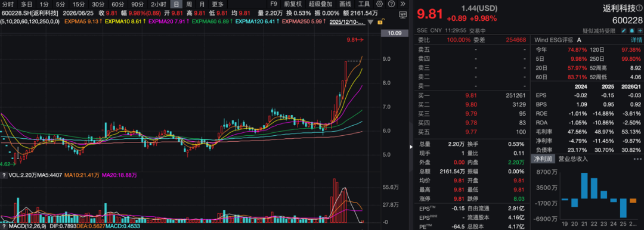
Task: Click the EXPMA120 6.41 indicator label
Action: click(x=258, y=22)
